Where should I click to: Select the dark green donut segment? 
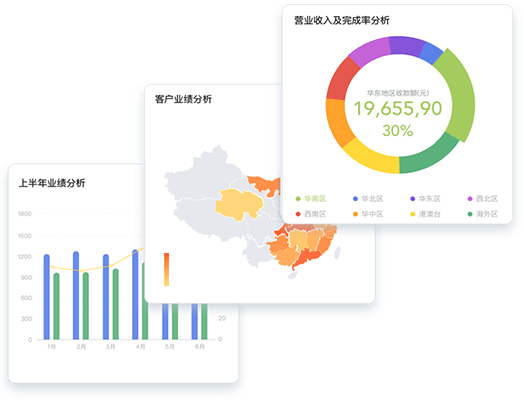click(428, 155)
